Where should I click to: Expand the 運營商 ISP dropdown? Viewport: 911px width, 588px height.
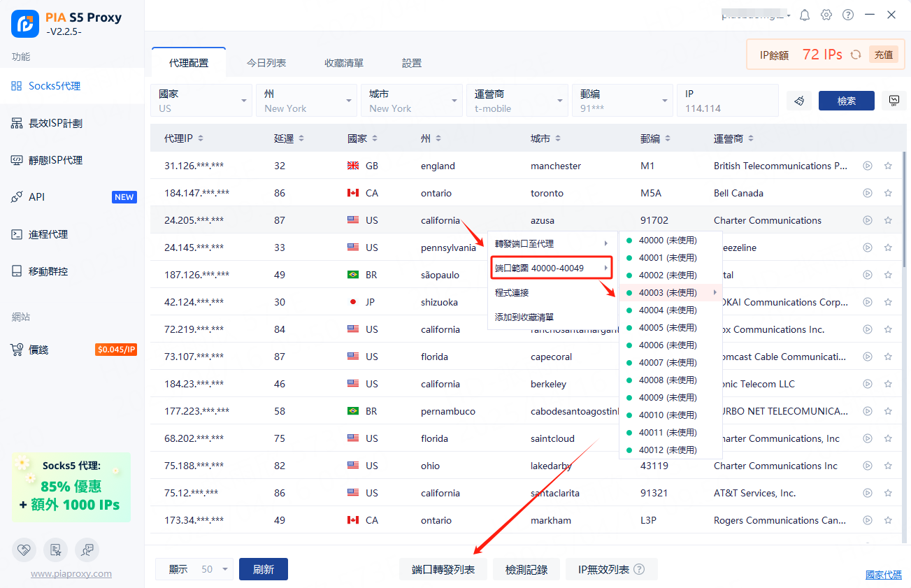[x=517, y=101]
